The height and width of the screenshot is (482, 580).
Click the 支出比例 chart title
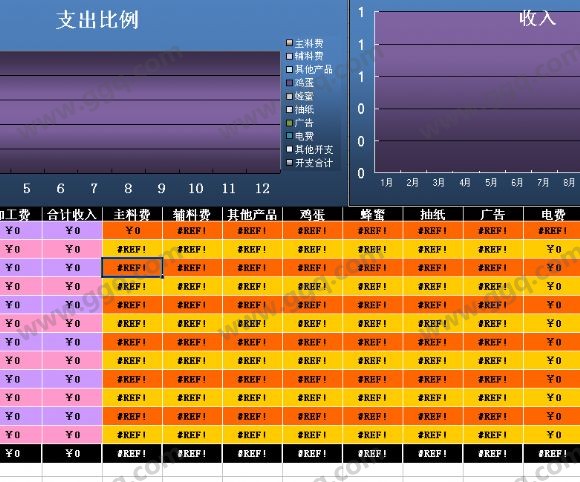coord(97,20)
